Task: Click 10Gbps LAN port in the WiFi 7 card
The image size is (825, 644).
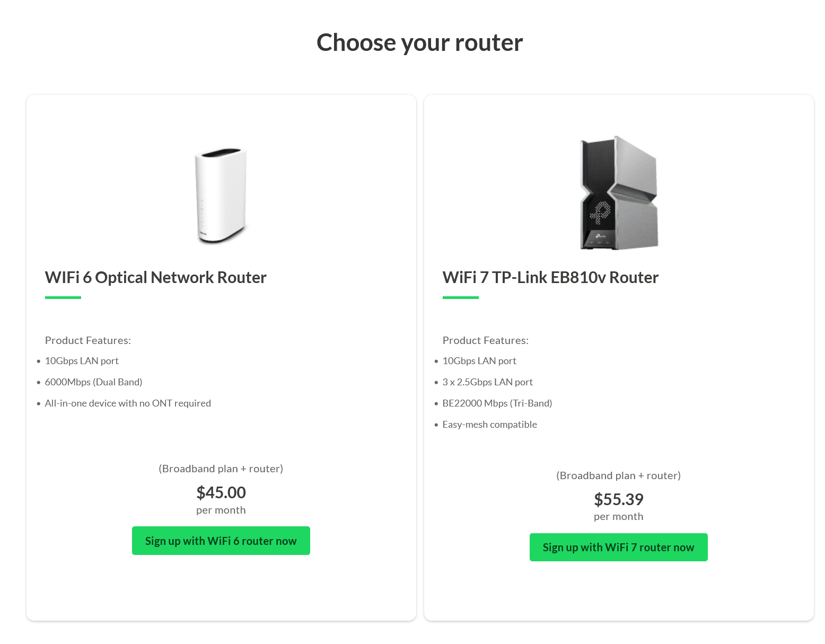Action: pos(479,361)
